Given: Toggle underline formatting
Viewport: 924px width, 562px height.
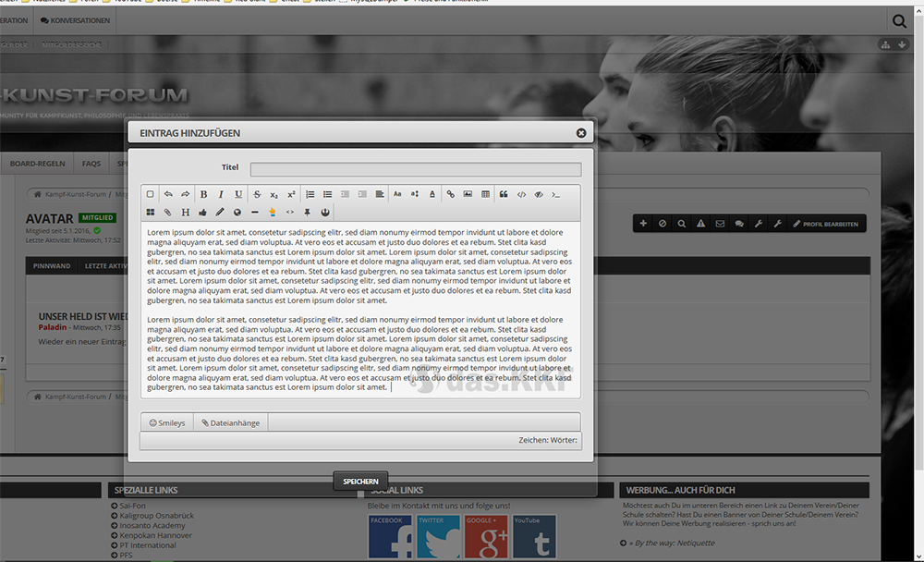Looking at the screenshot, I should 238,194.
